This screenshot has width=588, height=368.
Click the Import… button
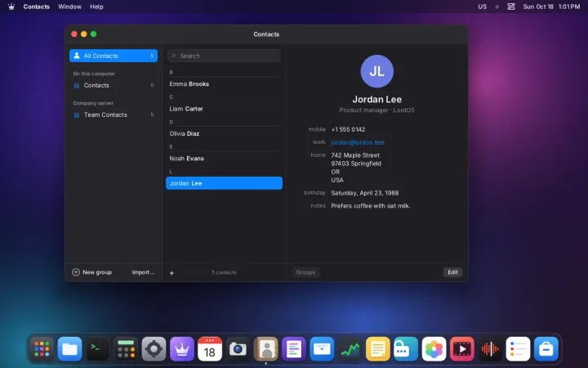143,272
